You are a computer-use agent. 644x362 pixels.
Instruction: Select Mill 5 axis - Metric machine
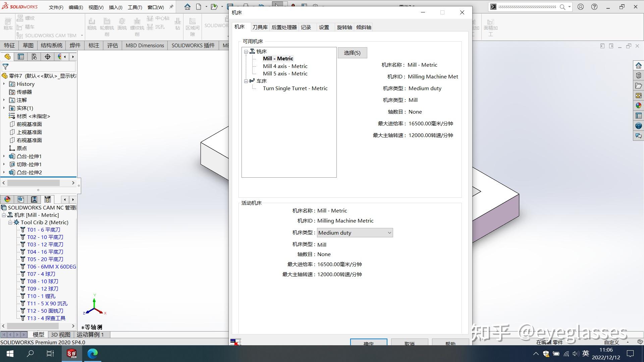(x=285, y=74)
